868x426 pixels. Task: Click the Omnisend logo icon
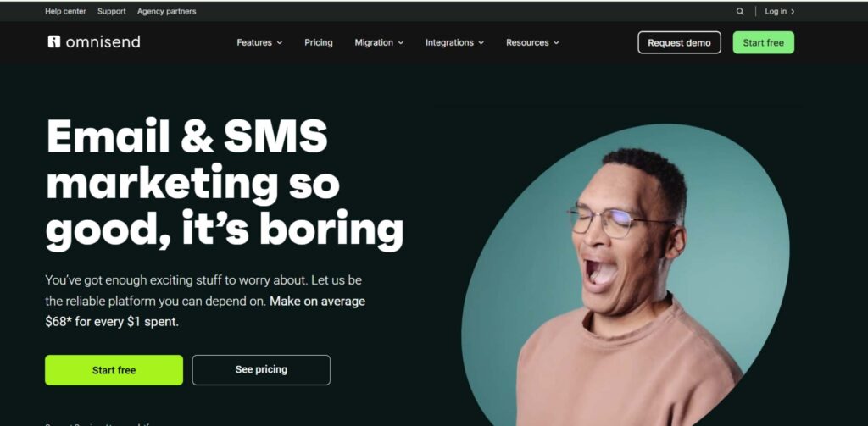[53, 42]
